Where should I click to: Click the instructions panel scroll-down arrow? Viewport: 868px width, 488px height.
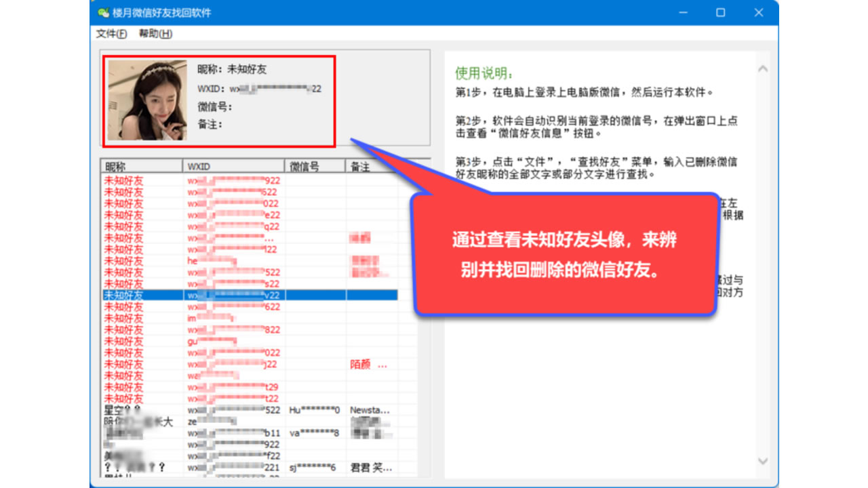pos(763,462)
